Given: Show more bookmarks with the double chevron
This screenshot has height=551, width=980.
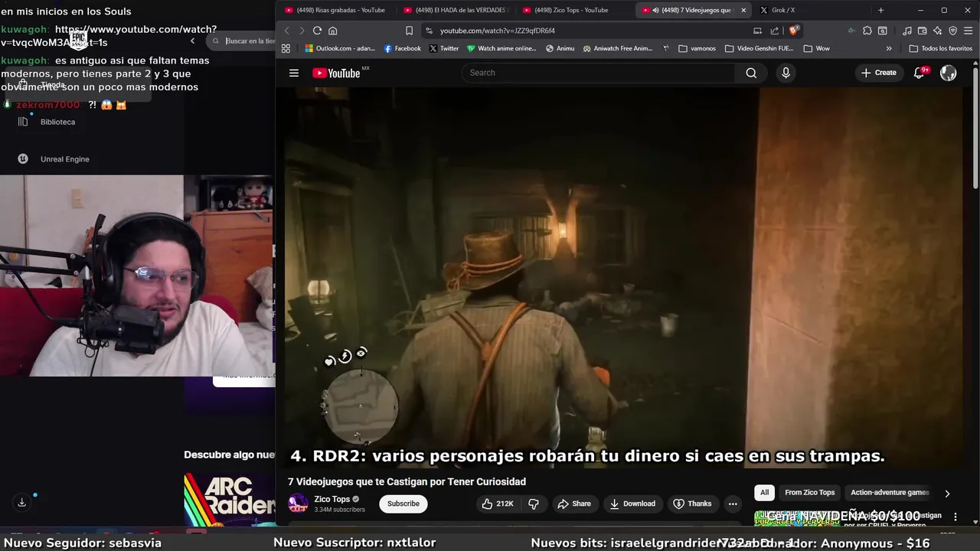Looking at the screenshot, I should (x=889, y=48).
